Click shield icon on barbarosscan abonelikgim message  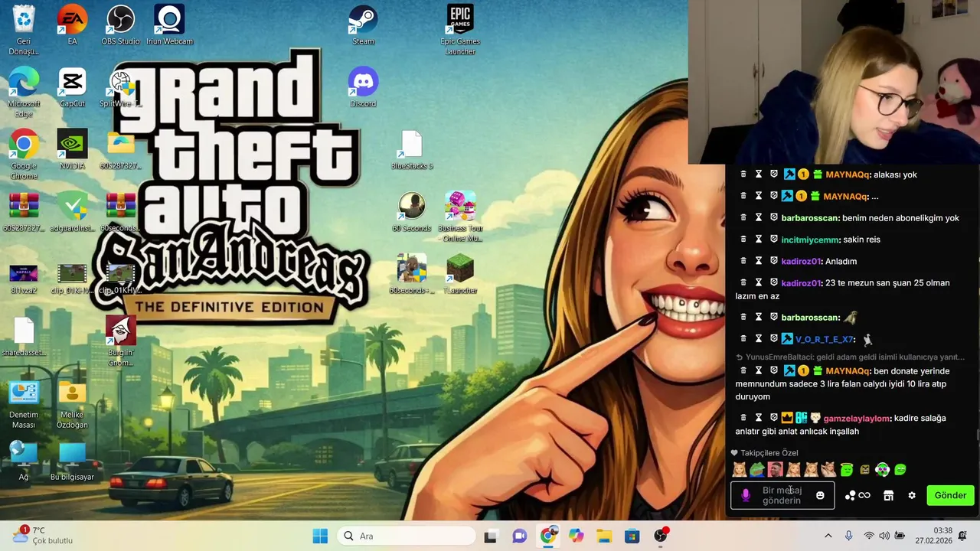pyautogui.click(x=774, y=218)
